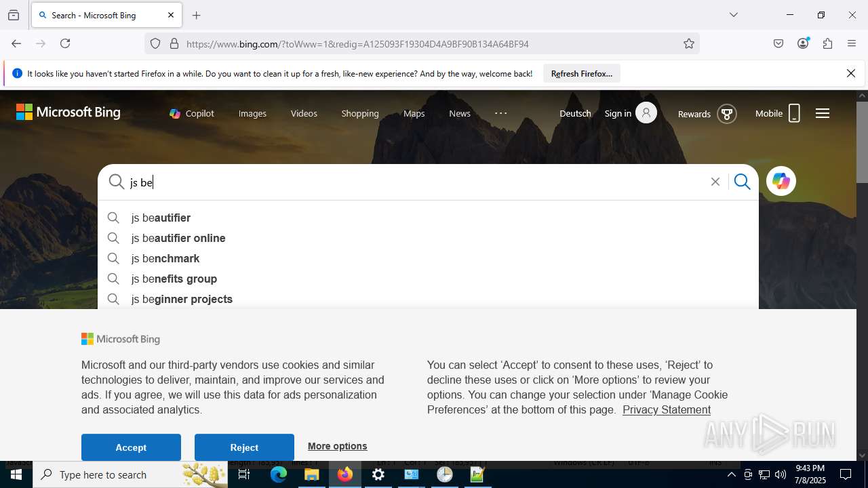Clear the search text with X
Image resolution: width=868 pixels, height=488 pixels.
click(x=715, y=182)
